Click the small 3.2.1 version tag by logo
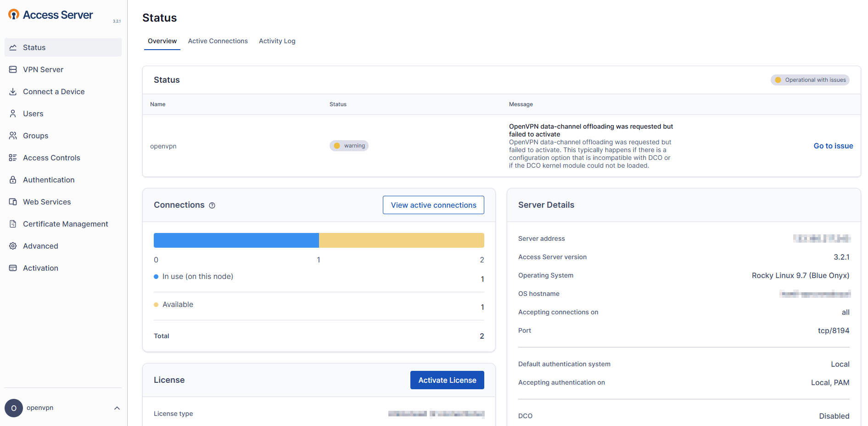 pos(117,21)
